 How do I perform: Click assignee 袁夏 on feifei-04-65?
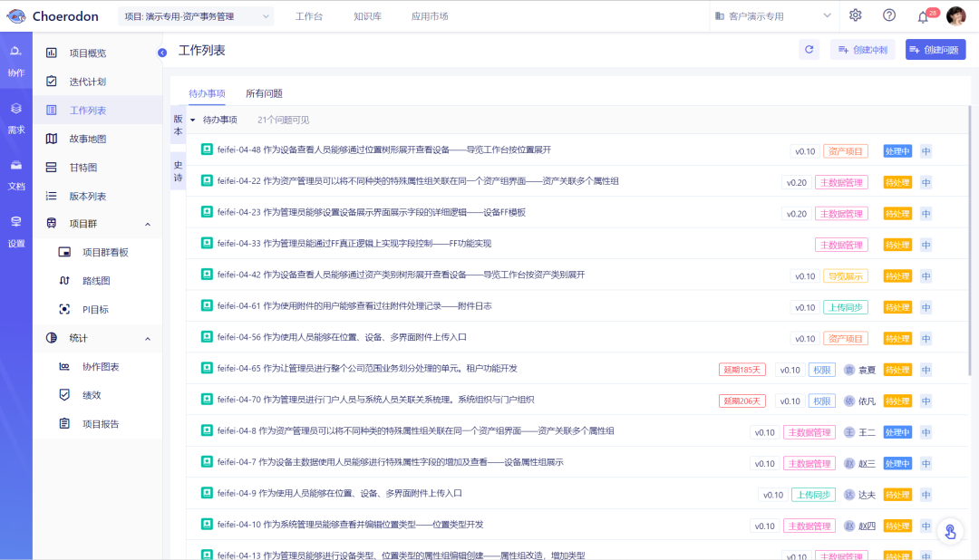859,370
